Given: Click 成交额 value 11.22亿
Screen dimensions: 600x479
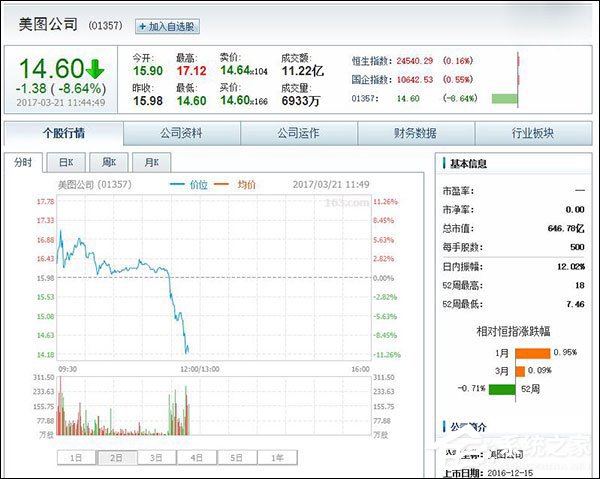Looking at the screenshot, I should 303,71.
